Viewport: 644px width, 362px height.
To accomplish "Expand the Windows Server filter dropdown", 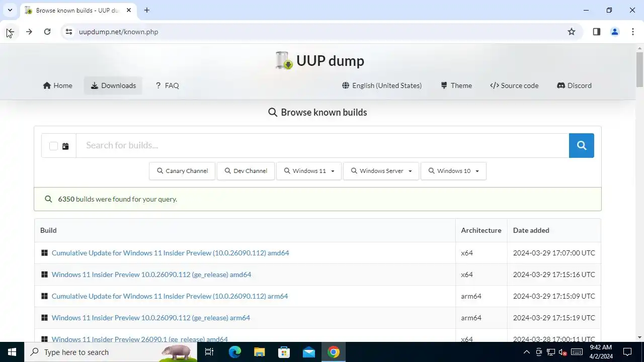I will (x=381, y=171).
